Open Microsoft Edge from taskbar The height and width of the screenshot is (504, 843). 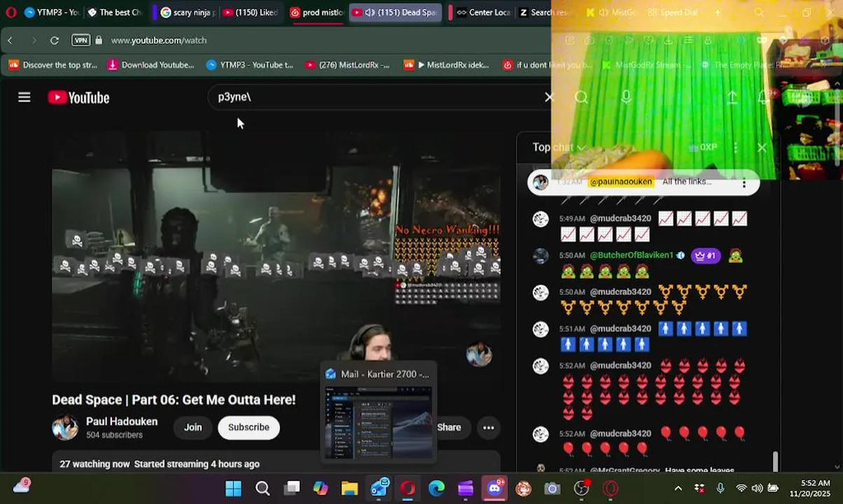click(437, 488)
